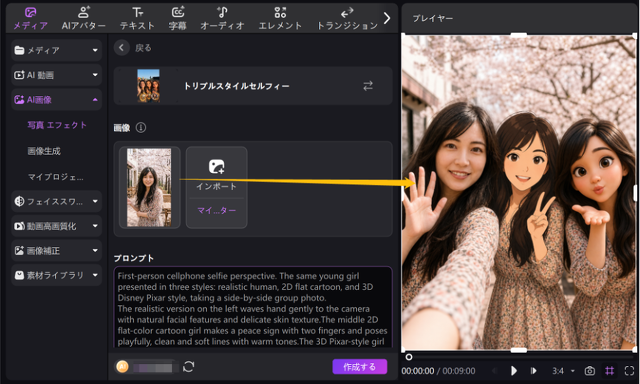Refresh credits with the circular arrows icon
The width and height of the screenshot is (640, 384).
pos(189,366)
